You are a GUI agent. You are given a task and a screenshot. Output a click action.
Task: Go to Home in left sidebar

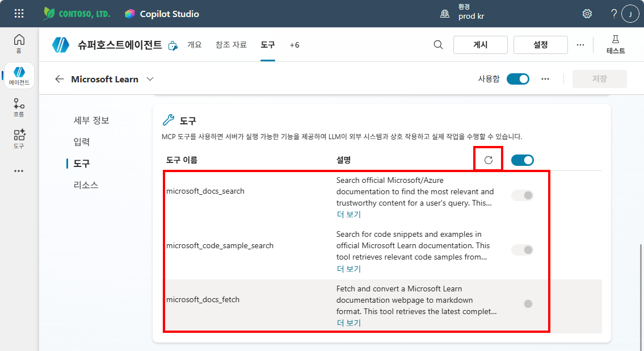pyautogui.click(x=19, y=43)
